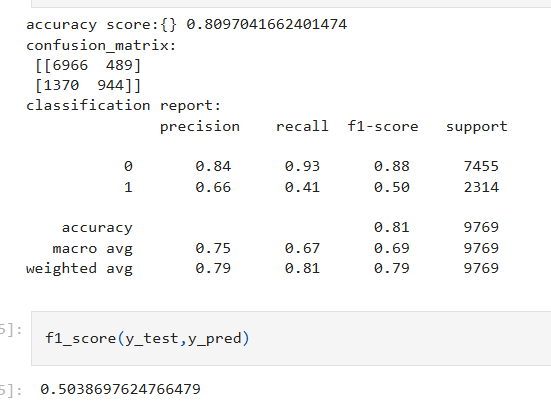This screenshot has height=411, width=551.
Task: Click the 944 value in the confusion matrix
Action: point(110,85)
